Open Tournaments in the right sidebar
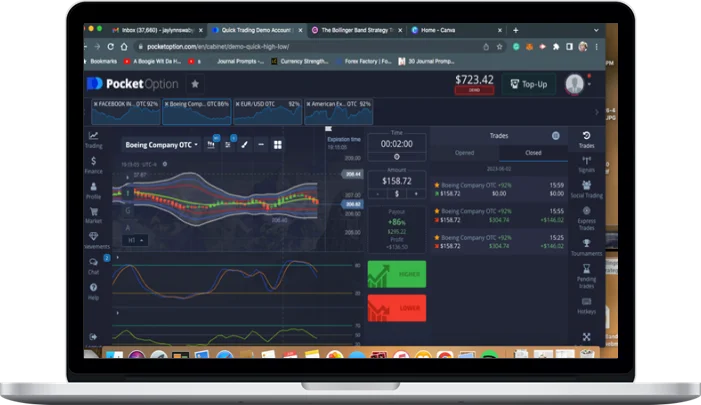Viewport: 701px width, 405px height. pos(586,245)
